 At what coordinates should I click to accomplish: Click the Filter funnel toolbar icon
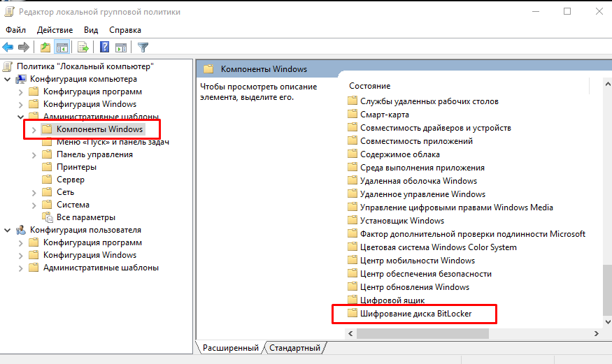pyautogui.click(x=143, y=48)
